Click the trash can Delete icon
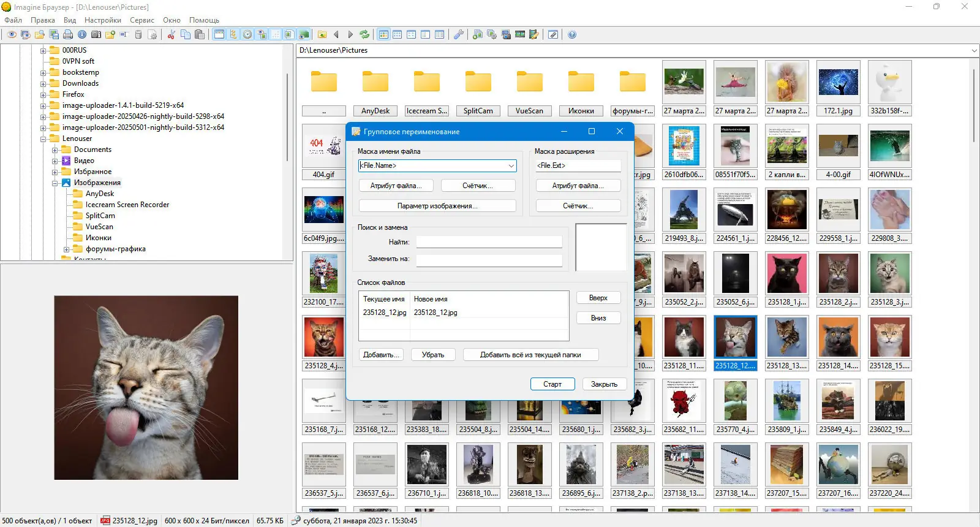980x527 pixels. (138, 34)
